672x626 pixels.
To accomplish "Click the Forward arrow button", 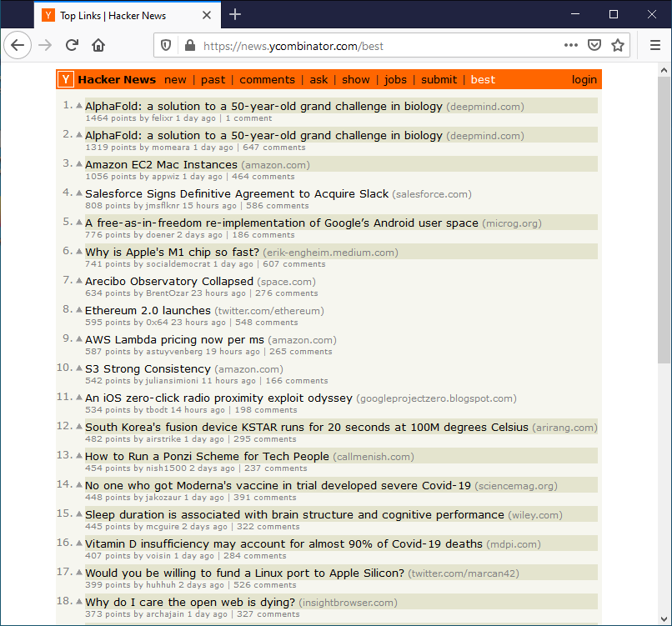I will pyautogui.click(x=45, y=45).
